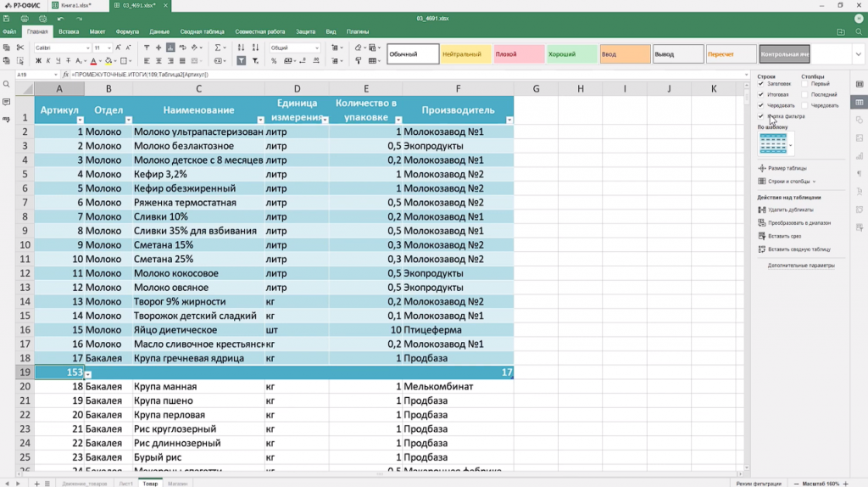868x487 pixels.
Task: Switch to the Данные tab
Action: click(x=159, y=31)
